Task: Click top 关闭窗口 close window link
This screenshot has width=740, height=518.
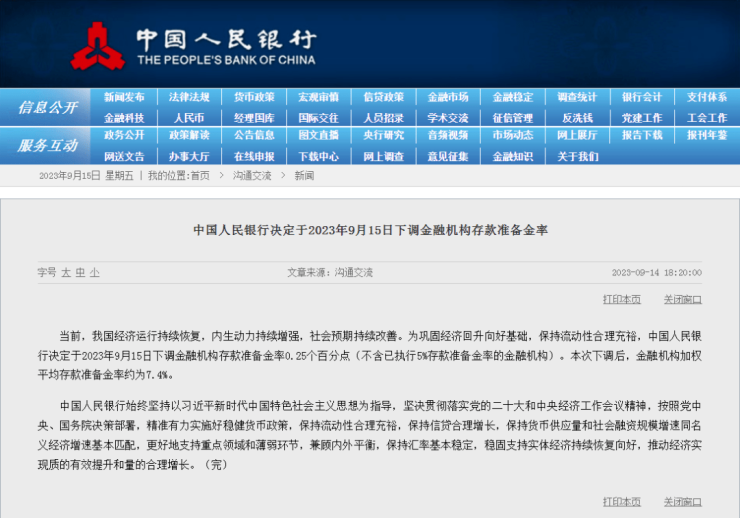Action: [x=682, y=299]
